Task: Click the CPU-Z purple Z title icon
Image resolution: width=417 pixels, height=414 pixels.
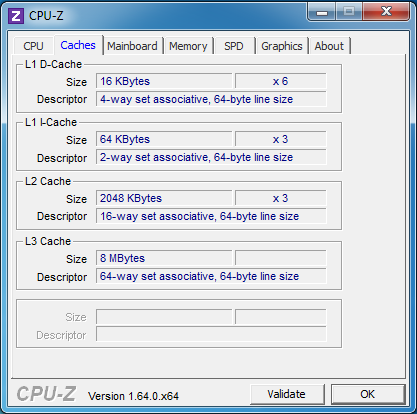Action: pyautogui.click(x=16, y=16)
